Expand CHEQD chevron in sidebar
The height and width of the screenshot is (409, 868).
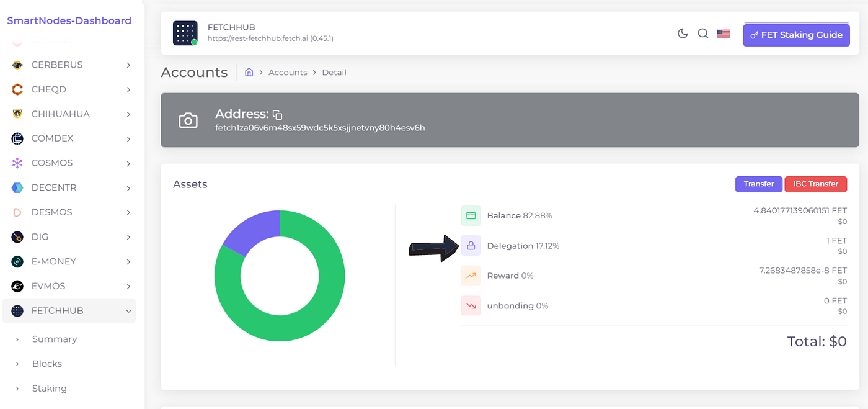(x=128, y=89)
